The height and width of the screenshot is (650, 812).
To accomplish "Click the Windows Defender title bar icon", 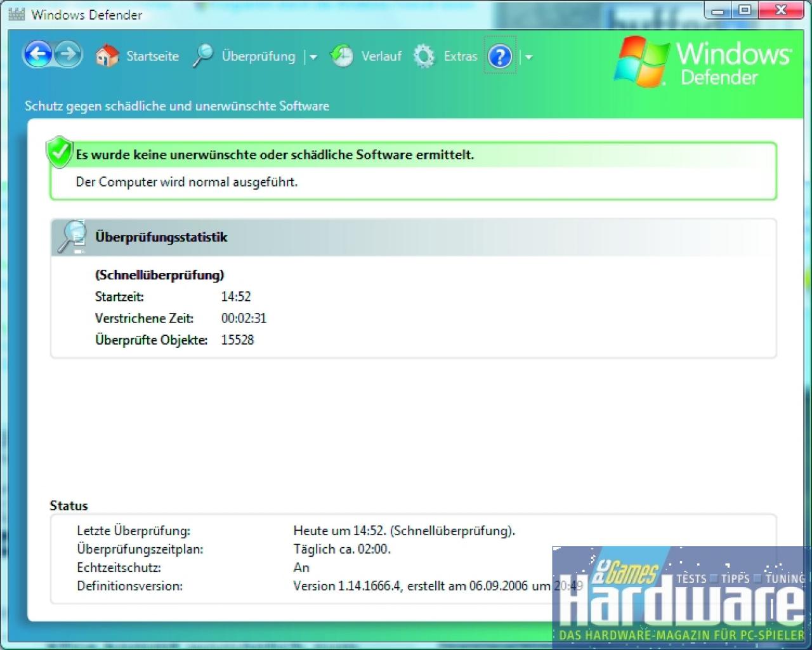I will (x=16, y=14).
